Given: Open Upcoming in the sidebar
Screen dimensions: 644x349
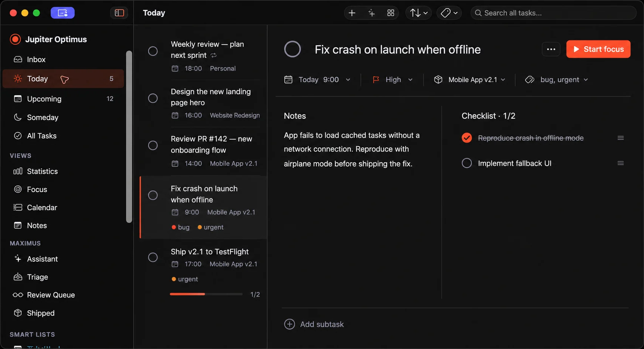Looking at the screenshot, I should pos(63,99).
